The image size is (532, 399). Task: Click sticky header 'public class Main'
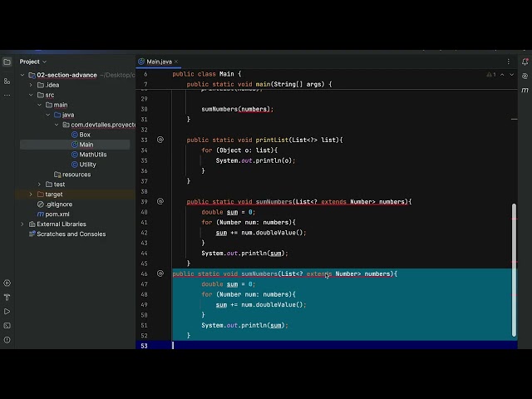pyautogui.click(x=207, y=74)
